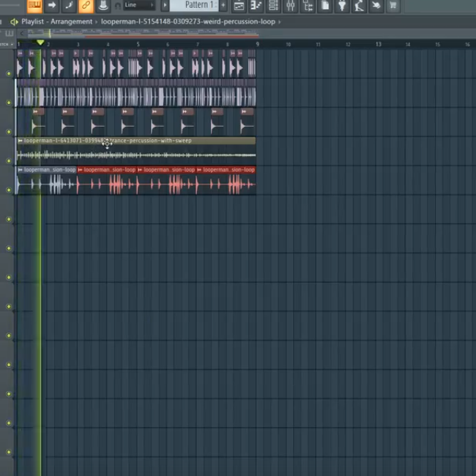
Task: Click the magnet snap icon
Action: pos(118,6)
